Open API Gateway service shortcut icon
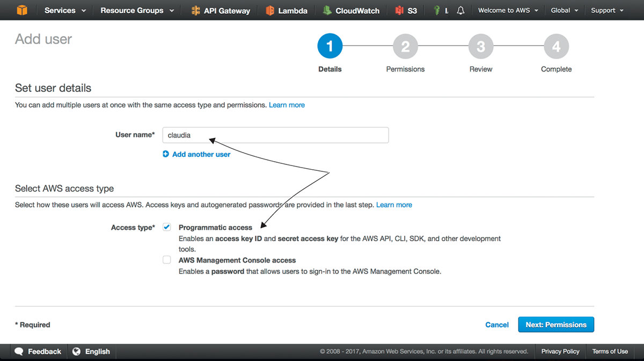 point(195,11)
